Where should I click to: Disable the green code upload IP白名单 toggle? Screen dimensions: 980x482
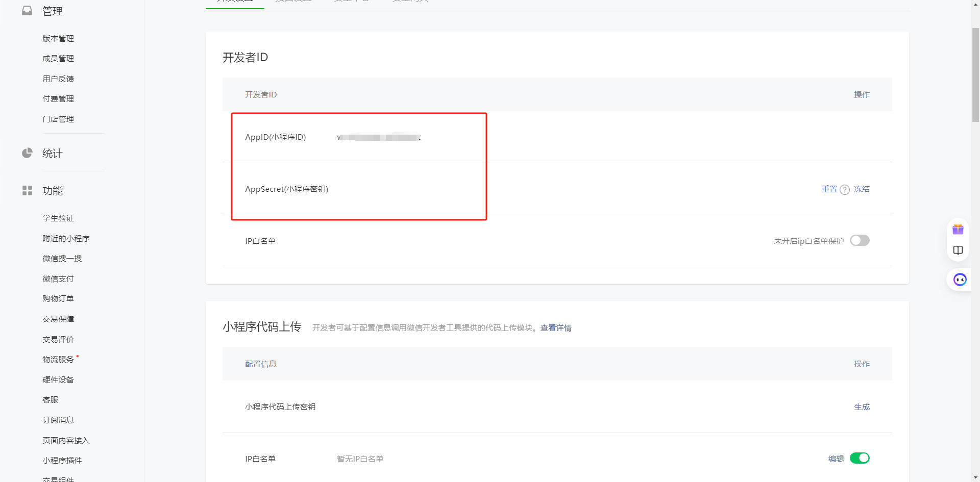click(860, 458)
